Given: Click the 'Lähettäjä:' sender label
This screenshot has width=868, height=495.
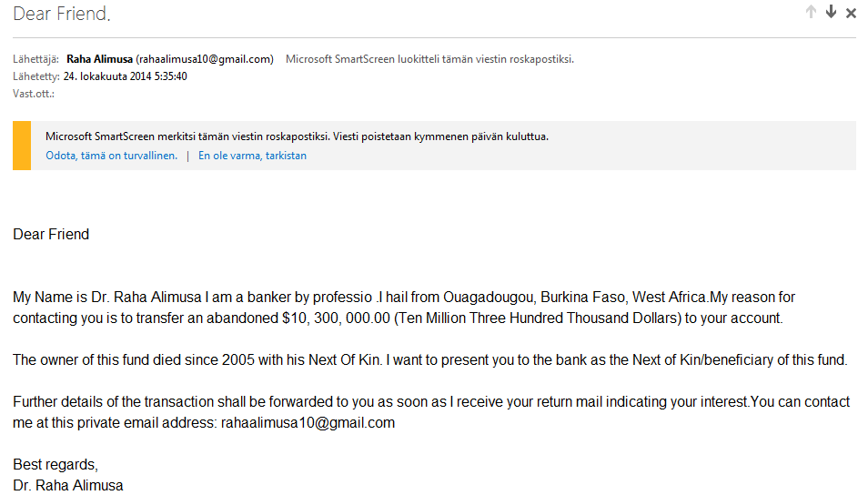Looking at the screenshot, I should pyautogui.click(x=36, y=59).
